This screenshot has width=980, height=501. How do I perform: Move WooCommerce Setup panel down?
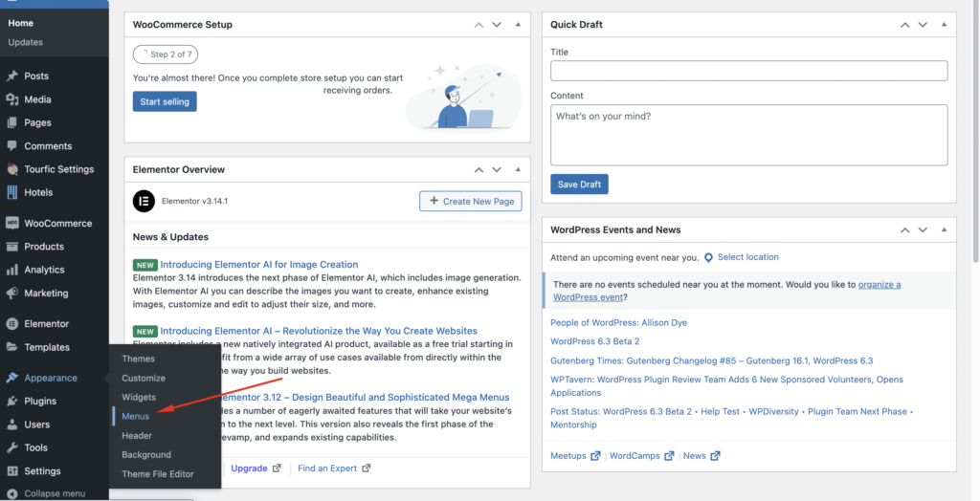click(497, 25)
